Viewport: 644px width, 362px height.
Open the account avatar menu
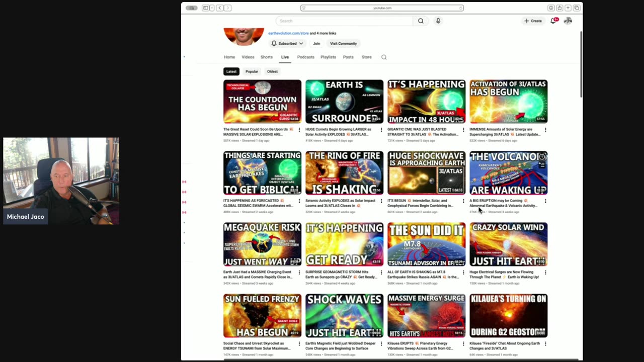pos(568,21)
